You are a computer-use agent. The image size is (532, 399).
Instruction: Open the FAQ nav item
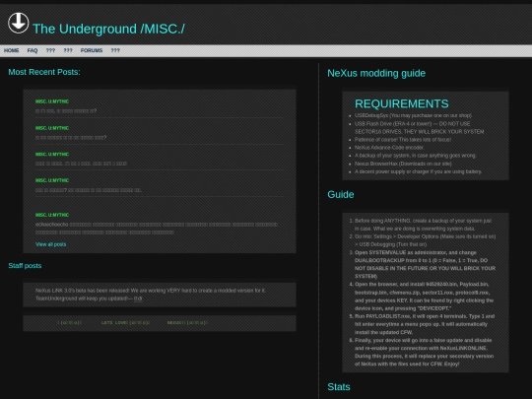click(x=33, y=50)
